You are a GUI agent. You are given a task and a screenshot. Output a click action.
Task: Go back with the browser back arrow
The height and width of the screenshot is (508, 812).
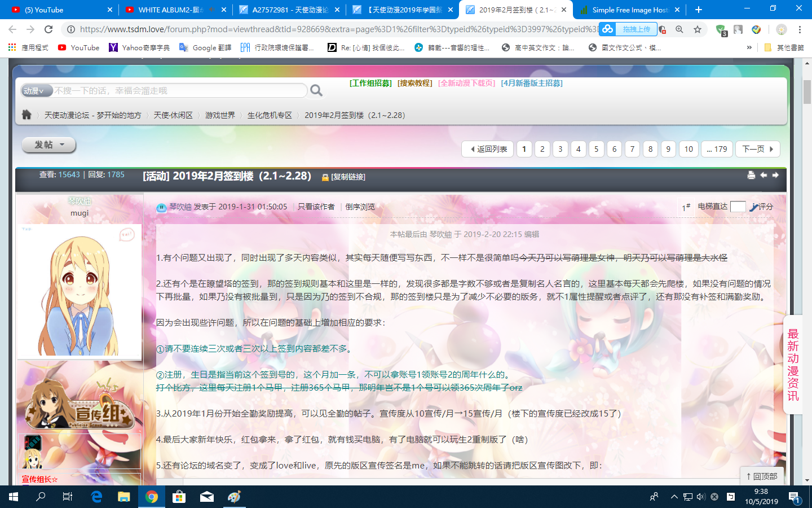[12, 29]
